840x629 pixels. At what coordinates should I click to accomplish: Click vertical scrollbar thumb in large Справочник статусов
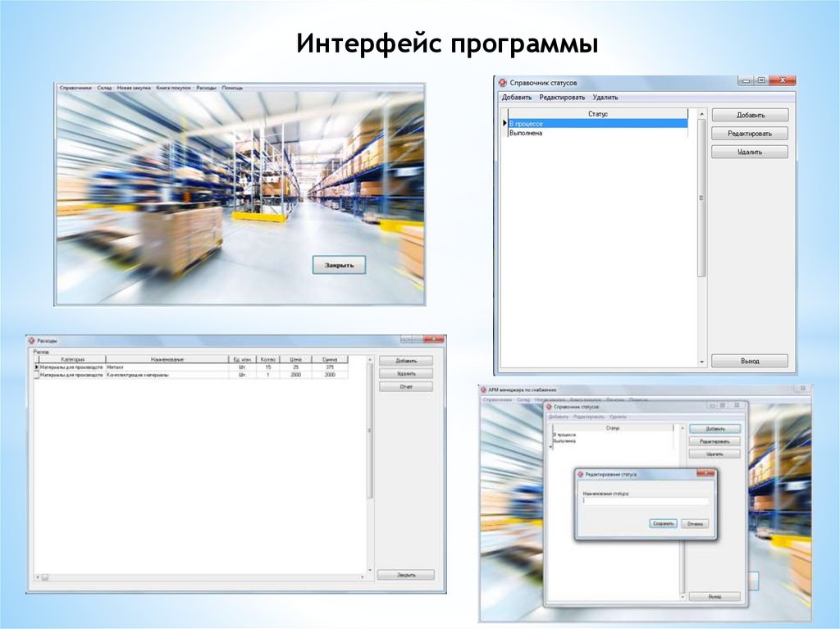[702, 198]
